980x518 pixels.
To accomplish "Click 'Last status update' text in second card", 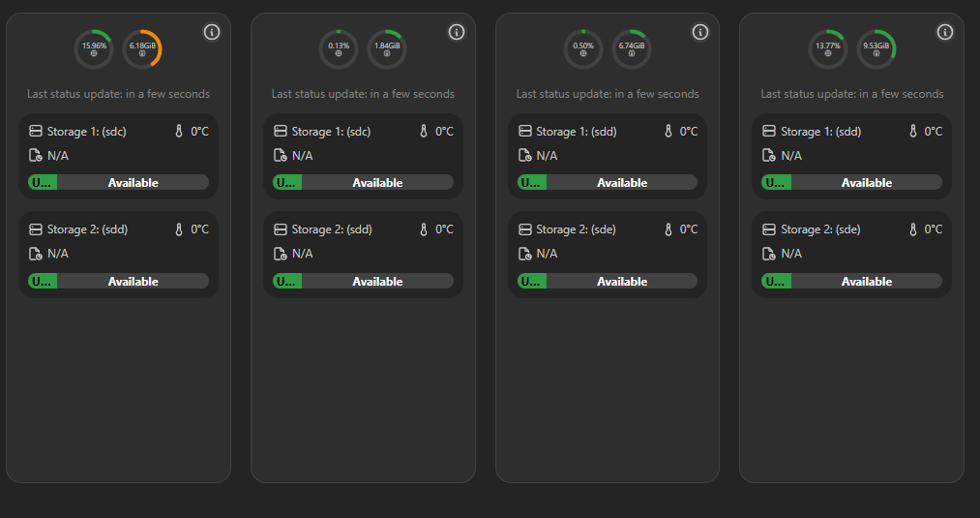I will (x=363, y=94).
